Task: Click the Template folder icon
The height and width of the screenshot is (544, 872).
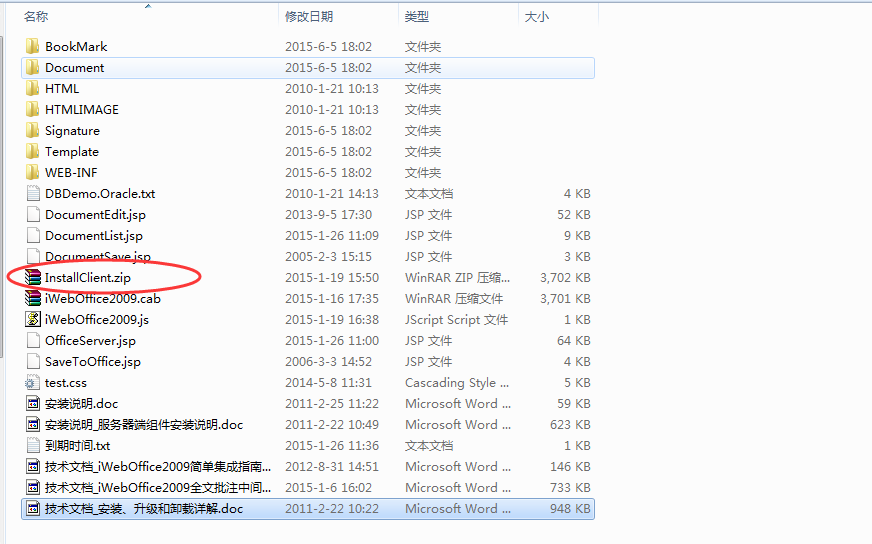Action: (33, 151)
